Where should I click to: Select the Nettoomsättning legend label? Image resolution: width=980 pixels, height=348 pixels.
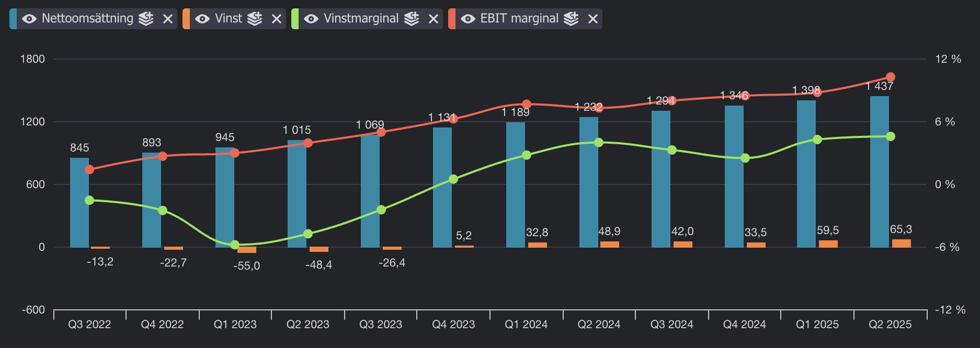coord(87,19)
